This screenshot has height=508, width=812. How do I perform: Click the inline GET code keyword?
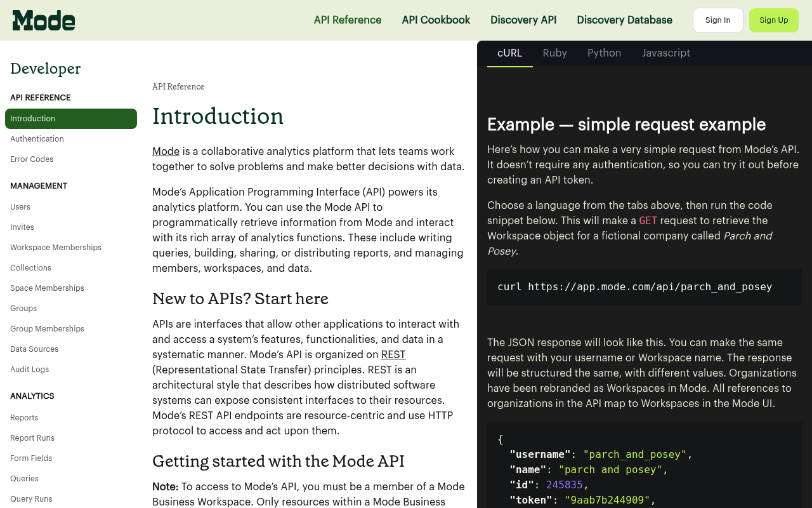click(648, 220)
